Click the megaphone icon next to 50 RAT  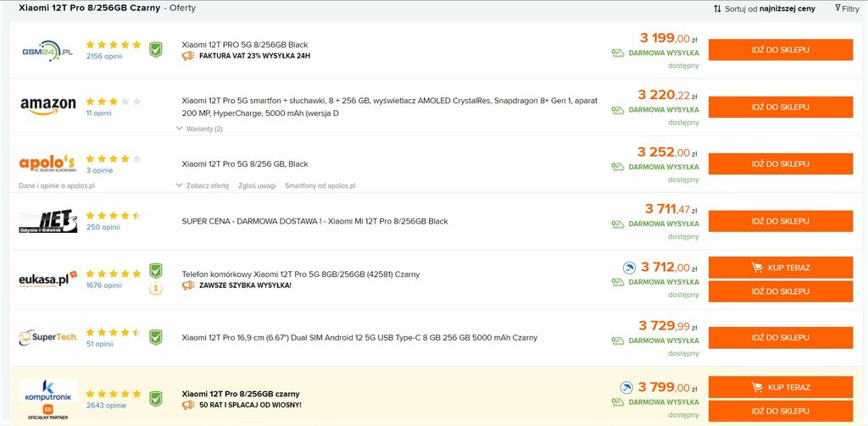(188, 405)
